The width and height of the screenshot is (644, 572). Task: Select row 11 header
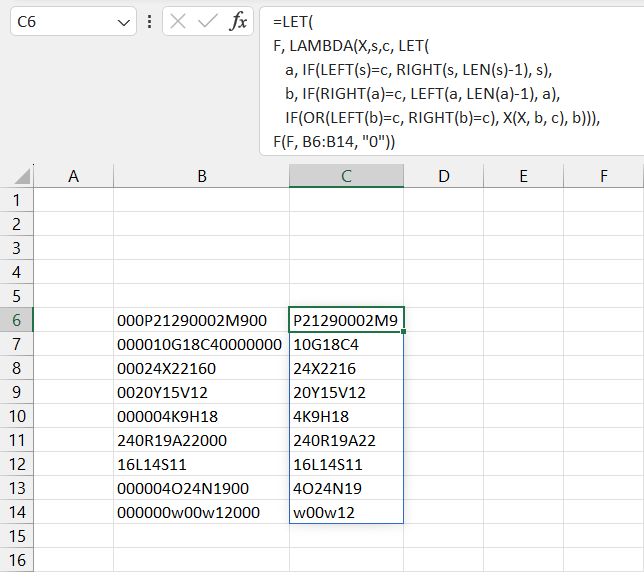(x=16, y=440)
